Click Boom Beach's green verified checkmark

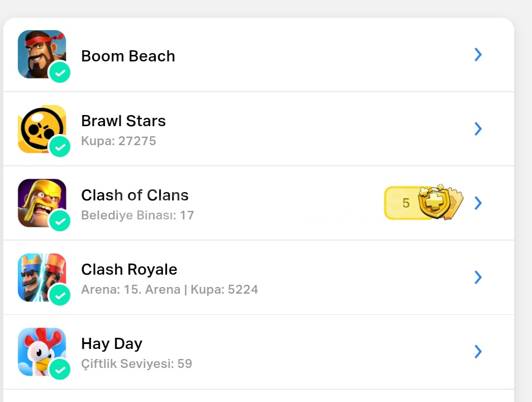[x=60, y=73]
